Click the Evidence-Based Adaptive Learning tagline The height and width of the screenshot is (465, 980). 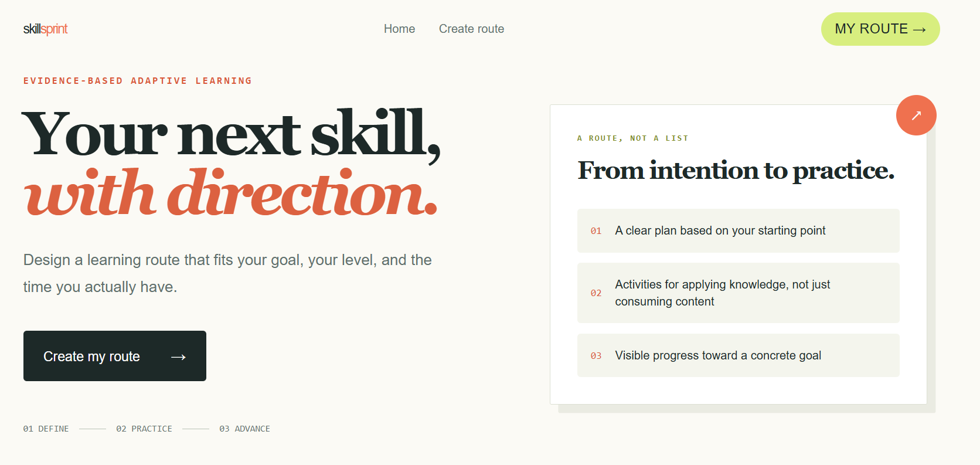(x=138, y=81)
